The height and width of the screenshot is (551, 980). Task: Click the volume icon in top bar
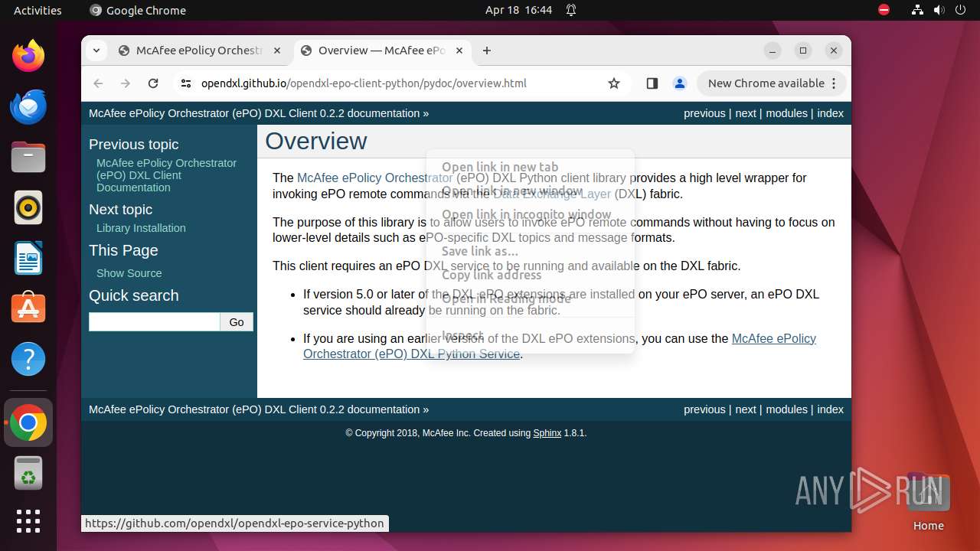coord(939,10)
